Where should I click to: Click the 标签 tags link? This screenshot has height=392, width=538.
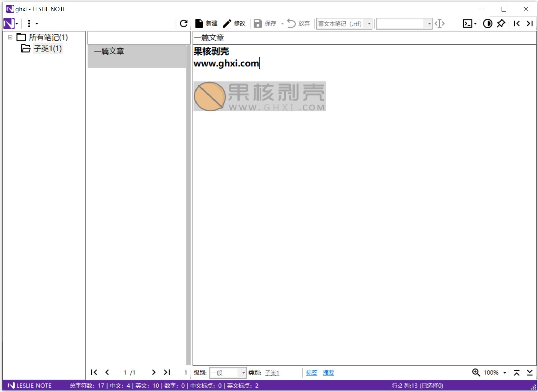[311, 372]
